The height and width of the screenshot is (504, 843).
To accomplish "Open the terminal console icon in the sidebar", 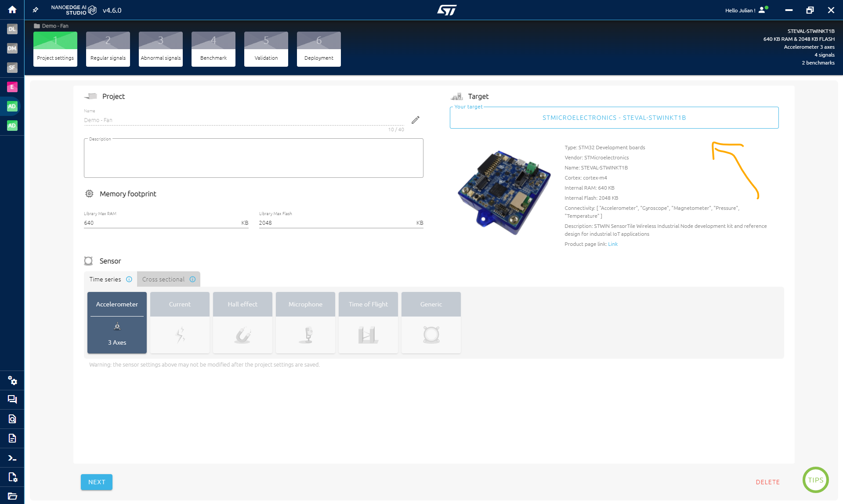I will (x=12, y=457).
